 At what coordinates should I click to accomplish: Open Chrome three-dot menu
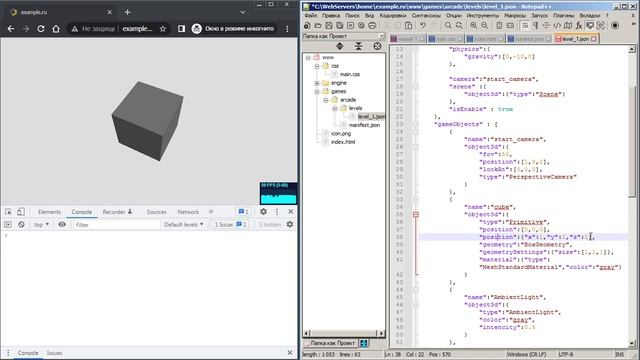[x=287, y=29]
